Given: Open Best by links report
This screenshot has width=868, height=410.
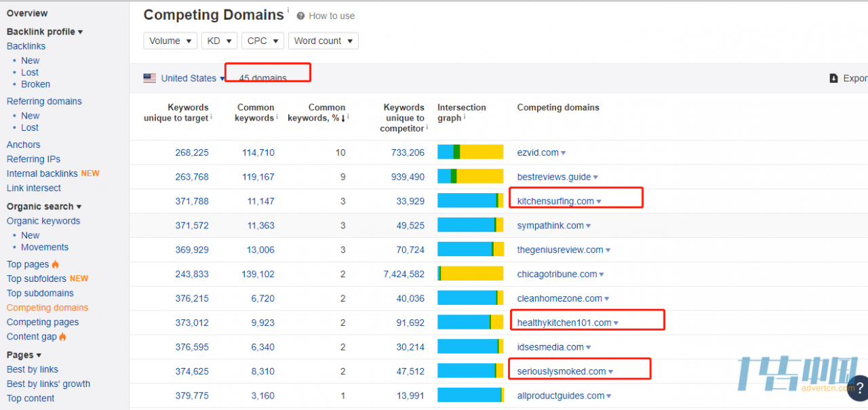Looking at the screenshot, I should (x=33, y=370).
